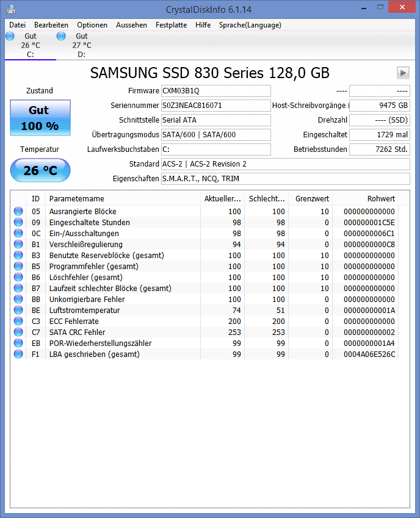Screen dimensions: 420x518
Task: Click status orb for Ein-/Ausschaltungen row
Action: 18,233
